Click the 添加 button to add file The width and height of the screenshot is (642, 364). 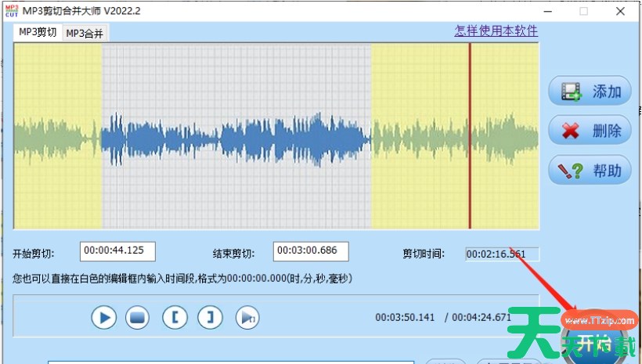click(590, 91)
